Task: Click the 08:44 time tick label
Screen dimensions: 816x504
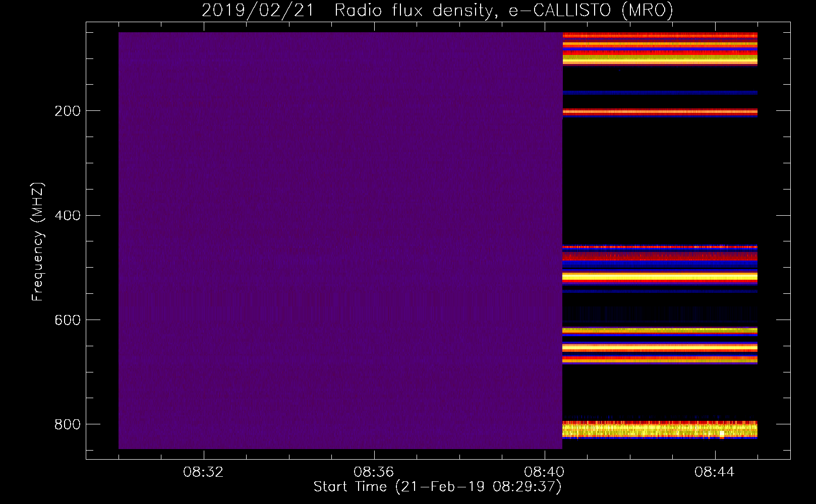Action: pyautogui.click(x=715, y=472)
